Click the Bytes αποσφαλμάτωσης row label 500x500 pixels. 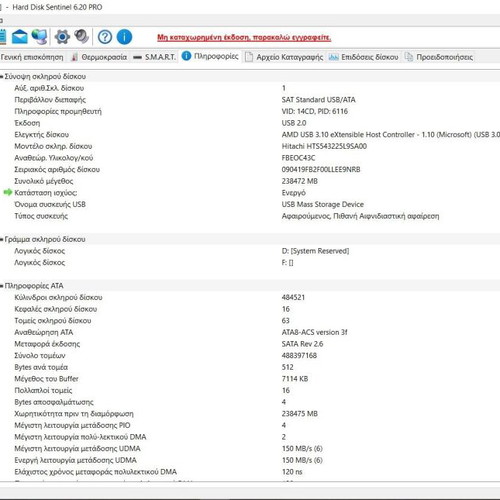click(54, 402)
